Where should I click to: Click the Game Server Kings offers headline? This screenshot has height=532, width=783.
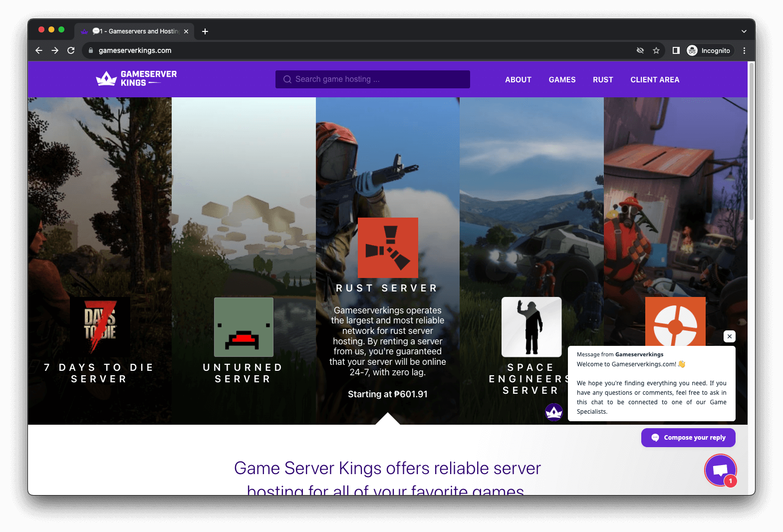(387, 479)
